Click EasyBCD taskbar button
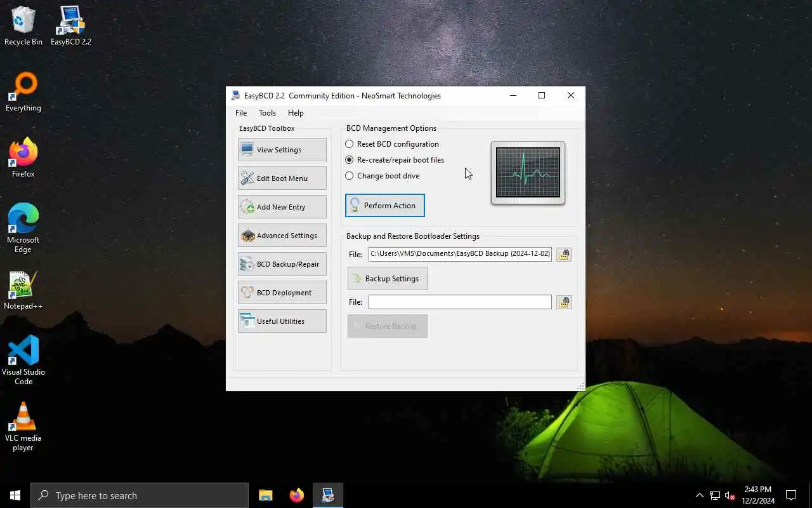 [x=328, y=495]
